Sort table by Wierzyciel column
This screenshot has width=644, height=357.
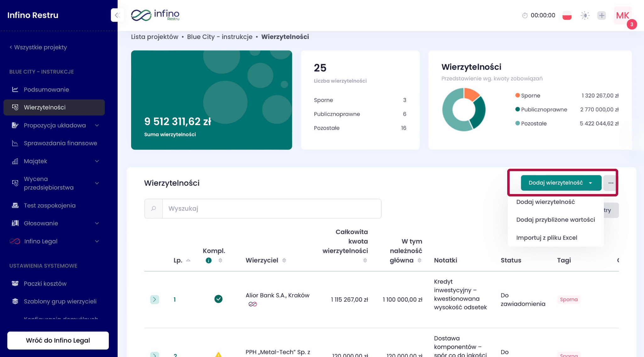284,260
